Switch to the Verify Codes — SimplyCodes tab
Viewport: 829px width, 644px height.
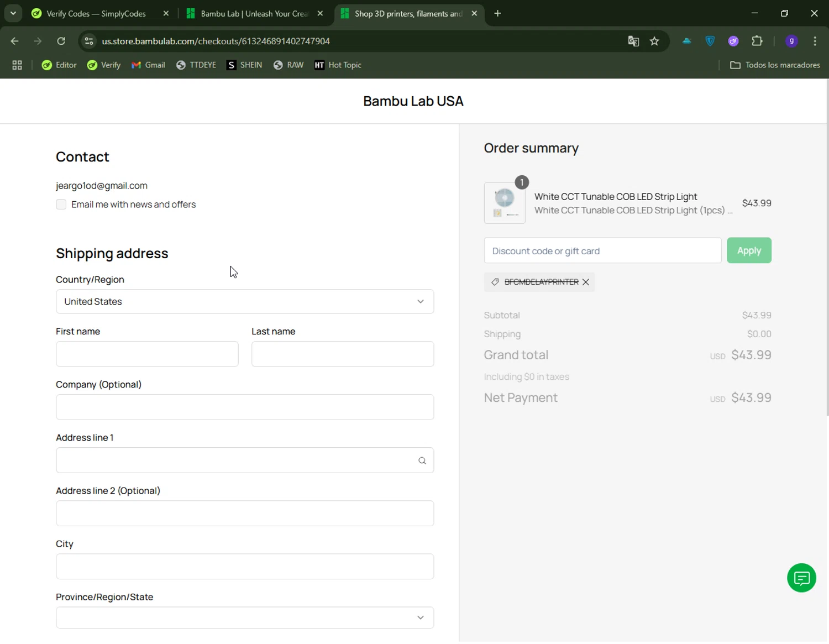(x=96, y=14)
